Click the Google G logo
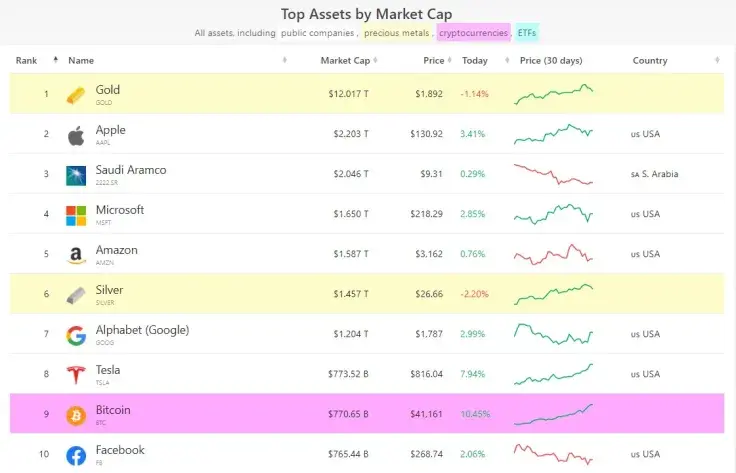 point(76,336)
